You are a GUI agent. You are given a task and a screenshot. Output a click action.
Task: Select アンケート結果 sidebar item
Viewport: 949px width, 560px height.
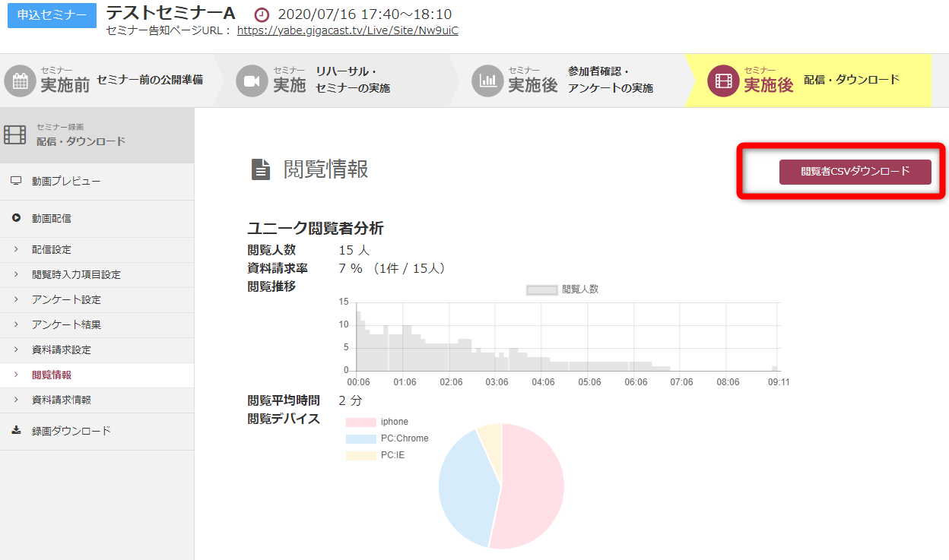(66, 324)
